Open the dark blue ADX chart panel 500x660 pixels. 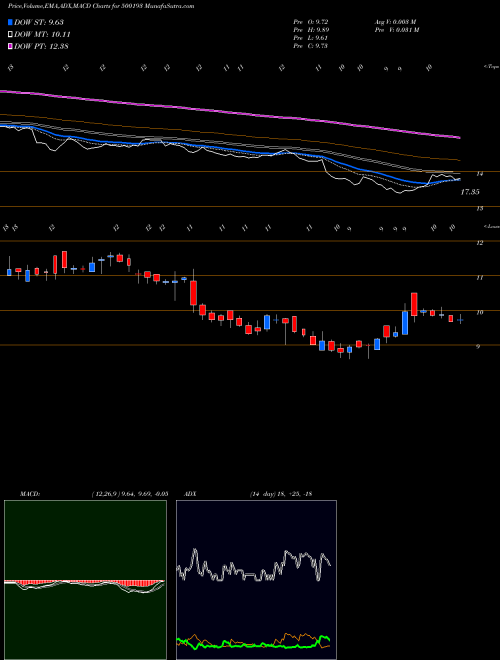pos(256,580)
